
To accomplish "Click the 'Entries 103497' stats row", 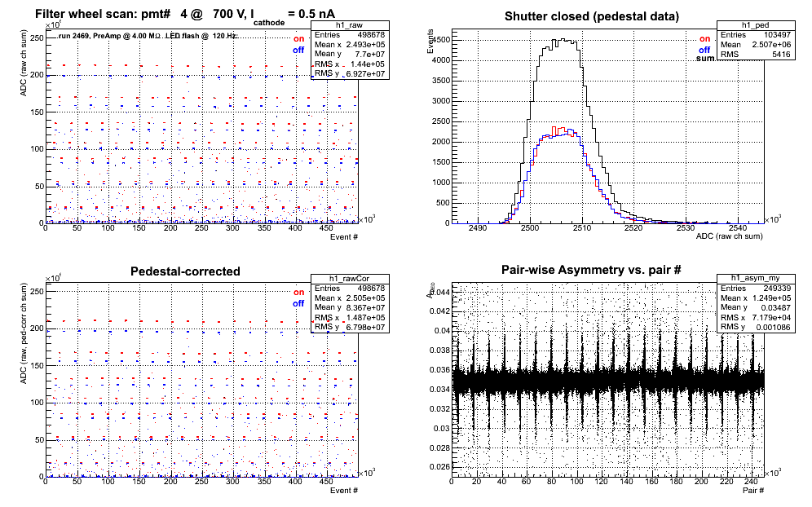I will click(x=756, y=35).
